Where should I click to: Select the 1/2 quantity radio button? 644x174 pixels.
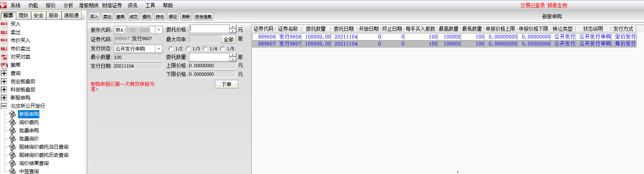(171, 49)
